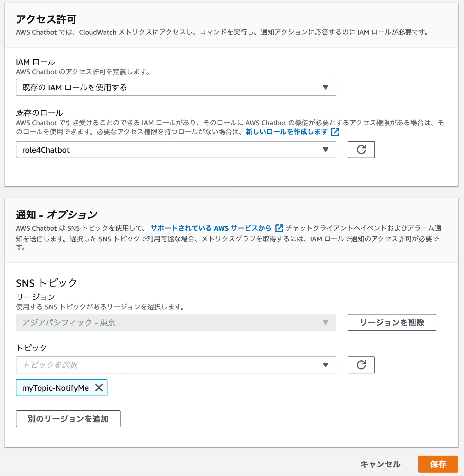This screenshot has height=476, width=464.
Task: Open the トピックを選択 dropdown
Action: (176, 365)
